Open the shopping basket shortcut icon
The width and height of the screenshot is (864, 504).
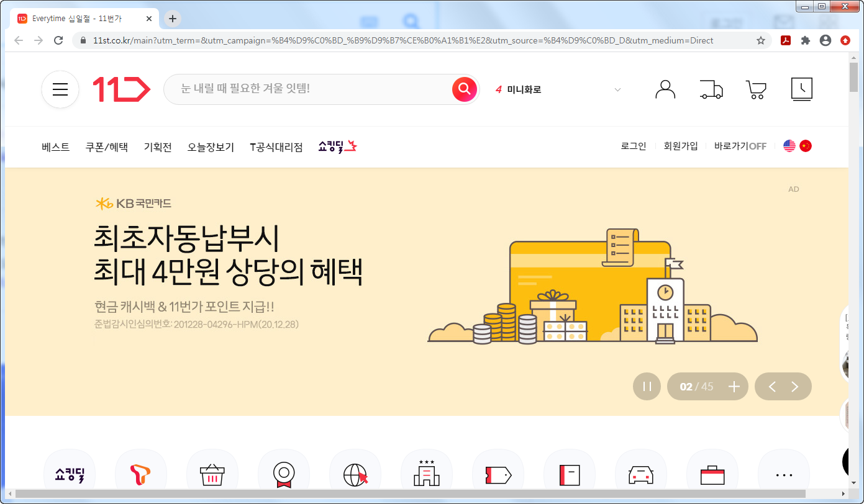212,475
